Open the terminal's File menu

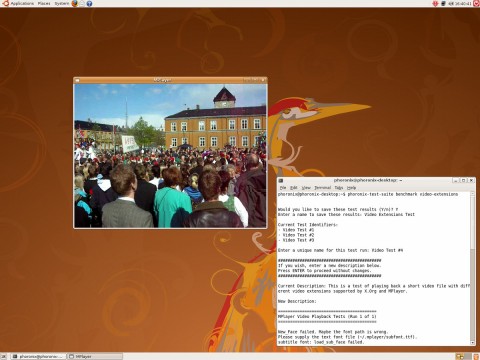pyautogui.click(x=283, y=188)
